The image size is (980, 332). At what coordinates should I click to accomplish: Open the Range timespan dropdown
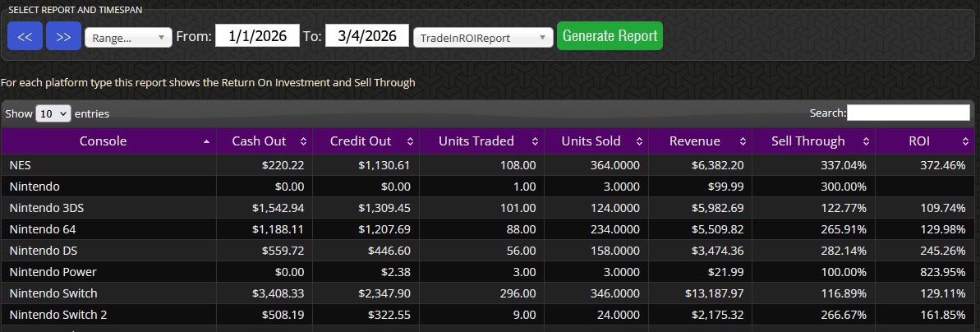[x=128, y=38]
